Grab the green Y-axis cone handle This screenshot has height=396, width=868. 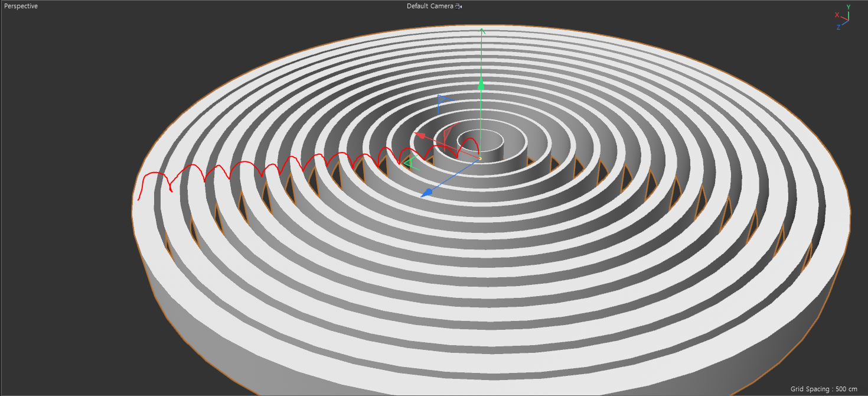click(x=481, y=84)
